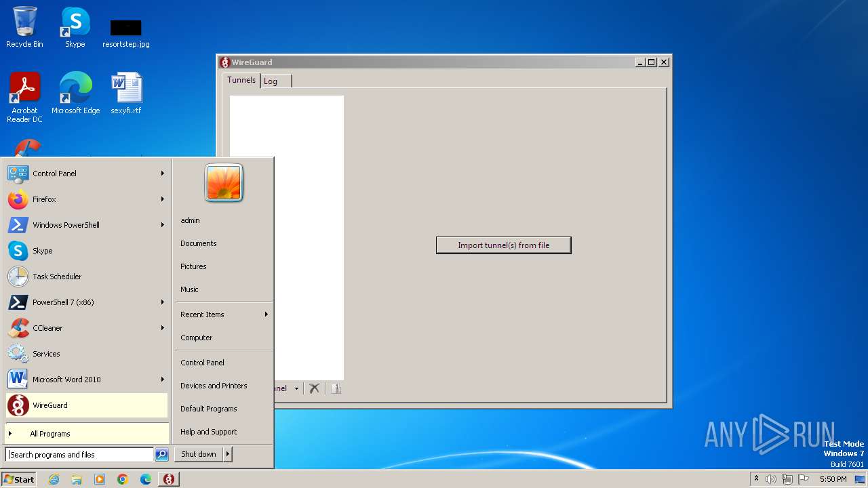The image size is (868, 488).
Task: Expand the Control Panel jump list arrow
Action: pos(162,174)
